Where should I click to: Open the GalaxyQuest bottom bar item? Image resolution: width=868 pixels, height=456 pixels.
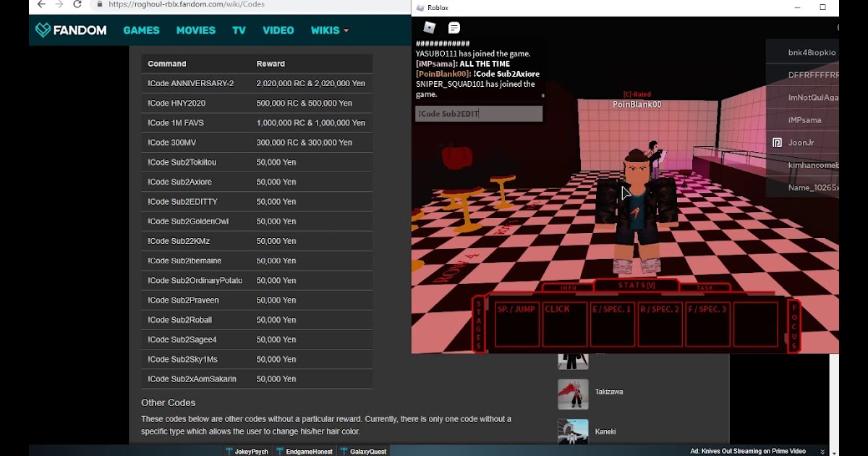coord(363,451)
